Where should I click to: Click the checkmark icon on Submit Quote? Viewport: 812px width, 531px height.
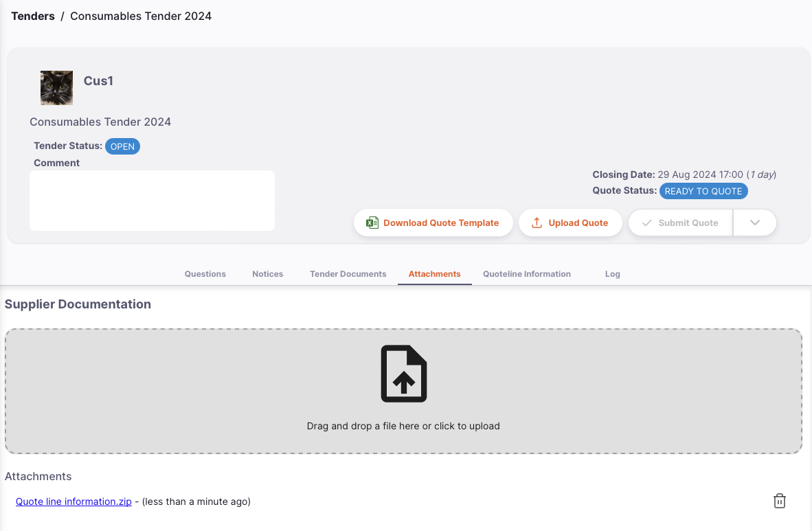point(647,223)
